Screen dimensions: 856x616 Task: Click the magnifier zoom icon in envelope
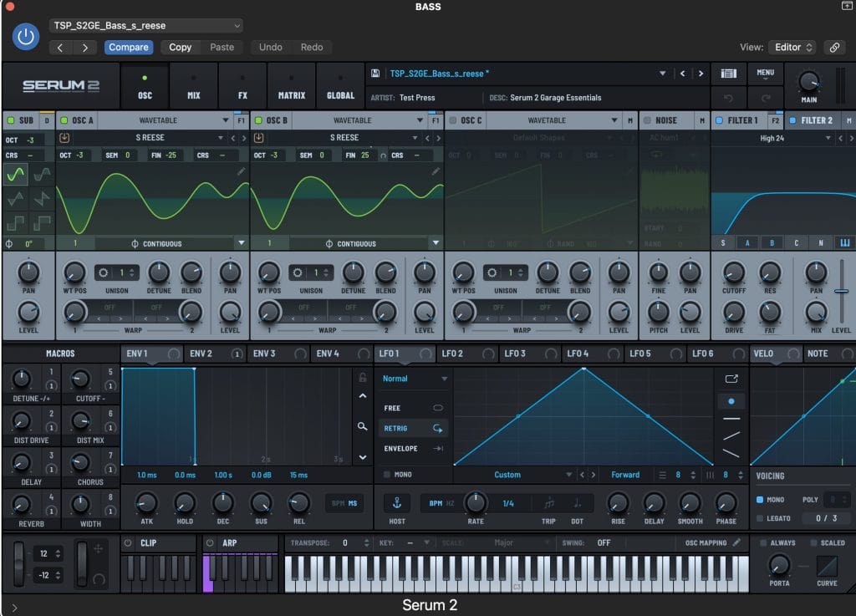(x=362, y=426)
